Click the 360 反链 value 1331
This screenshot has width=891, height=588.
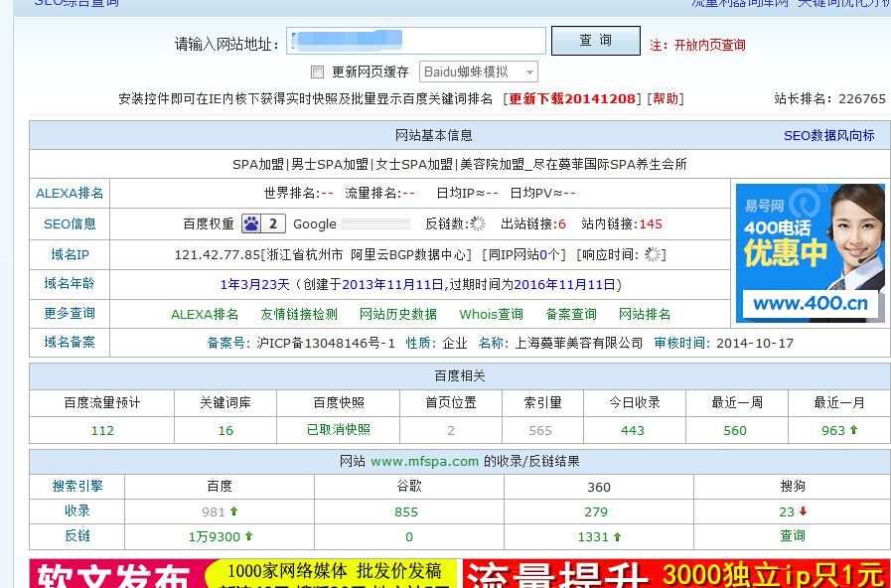(593, 537)
